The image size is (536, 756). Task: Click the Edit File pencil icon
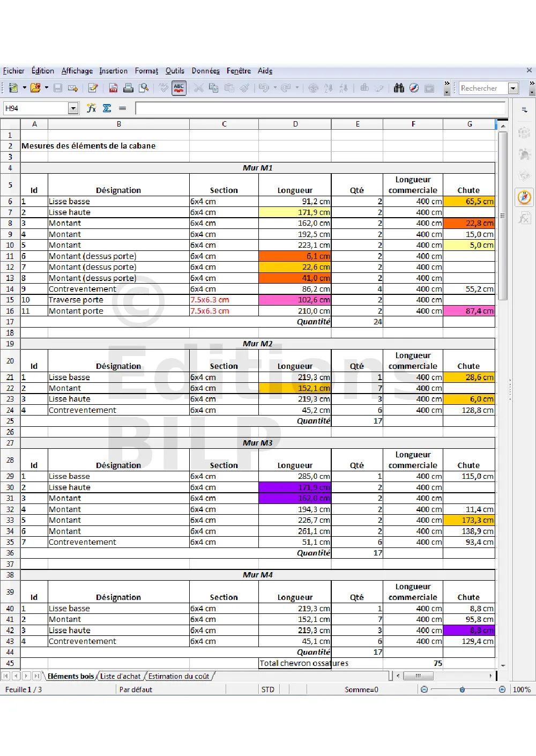click(x=93, y=88)
